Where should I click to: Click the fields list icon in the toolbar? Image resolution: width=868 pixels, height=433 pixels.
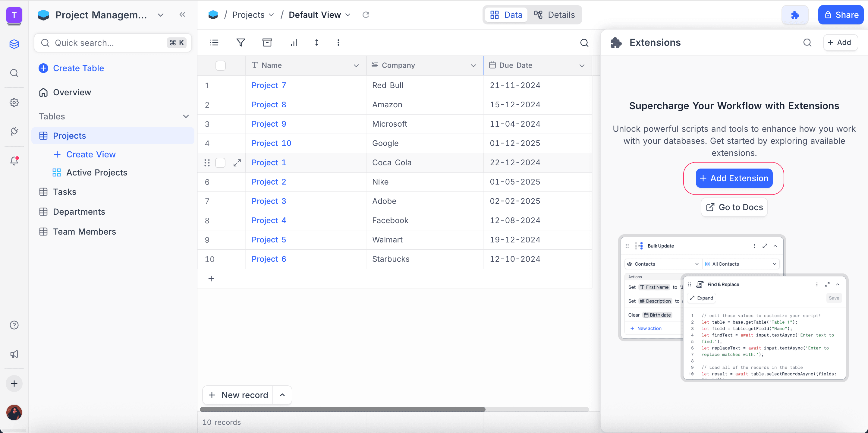point(214,43)
